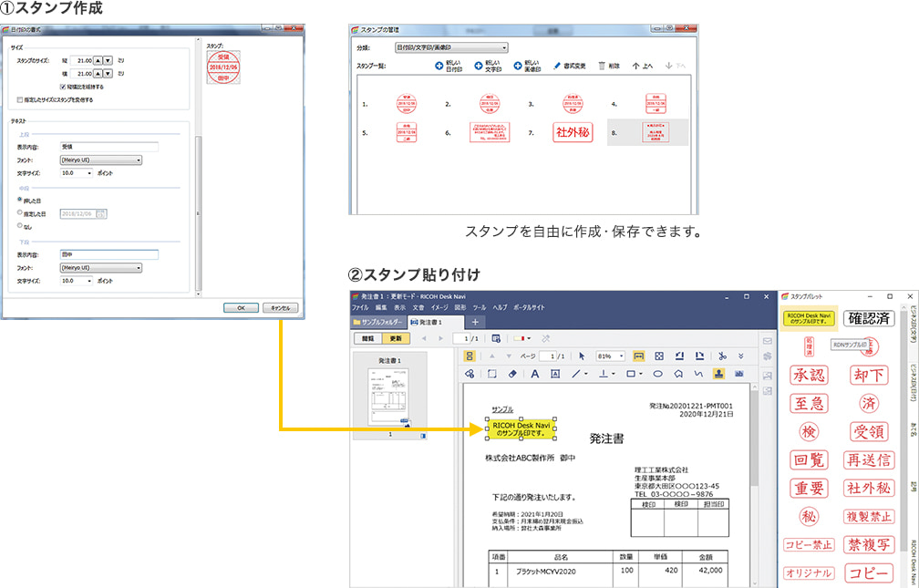
Task: Click the 削除 trash icon
Action: 602,66
